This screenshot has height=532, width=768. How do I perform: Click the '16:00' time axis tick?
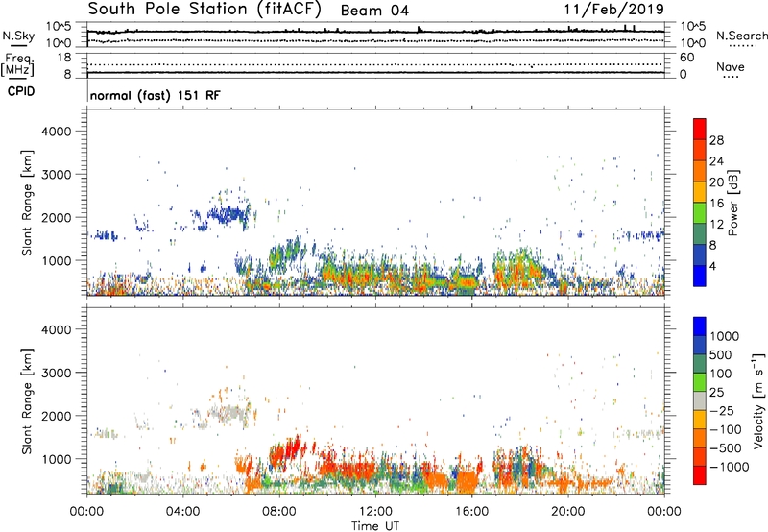tap(471, 512)
